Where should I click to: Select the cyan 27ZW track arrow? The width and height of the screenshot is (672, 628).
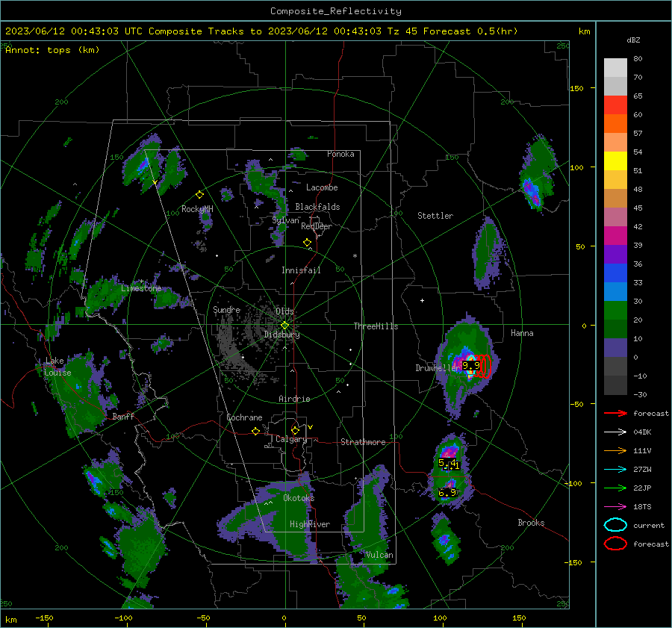(x=615, y=470)
